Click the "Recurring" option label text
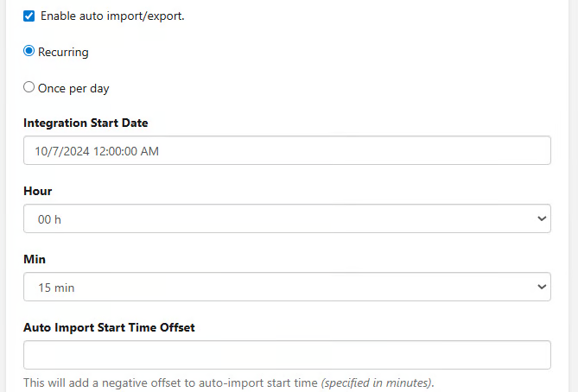This screenshot has height=392, width=578. [x=63, y=53]
